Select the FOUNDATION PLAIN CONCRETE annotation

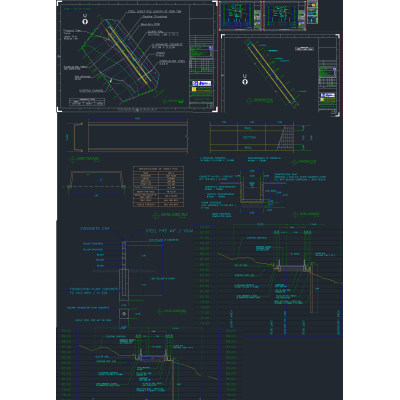(x=93, y=291)
